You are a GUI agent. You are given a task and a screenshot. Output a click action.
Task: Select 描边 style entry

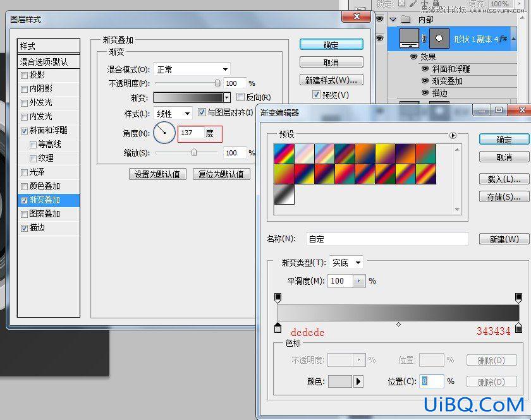(x=49, y=228)
